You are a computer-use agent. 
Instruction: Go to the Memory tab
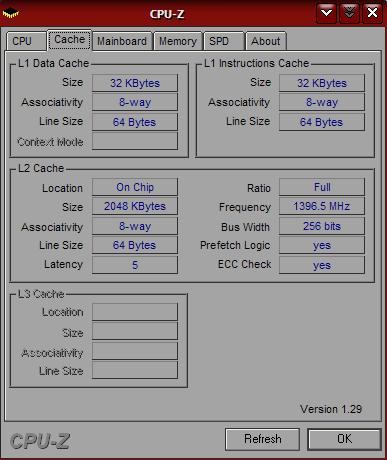tap(178, 41)
